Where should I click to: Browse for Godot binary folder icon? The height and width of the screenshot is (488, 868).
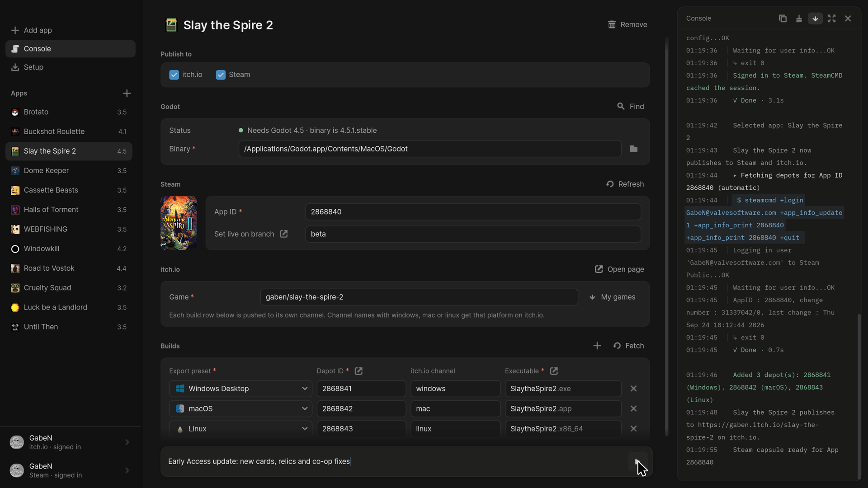[633, 149]
